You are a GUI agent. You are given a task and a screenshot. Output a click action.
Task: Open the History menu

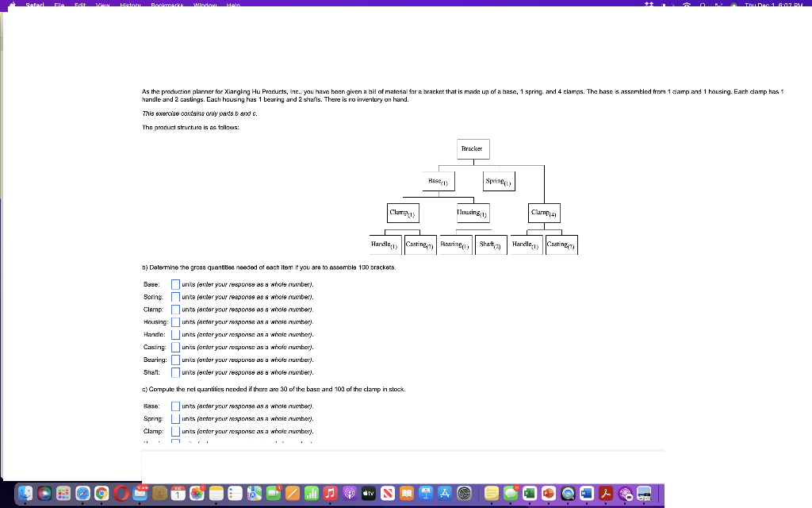click(x=131, y=5)
